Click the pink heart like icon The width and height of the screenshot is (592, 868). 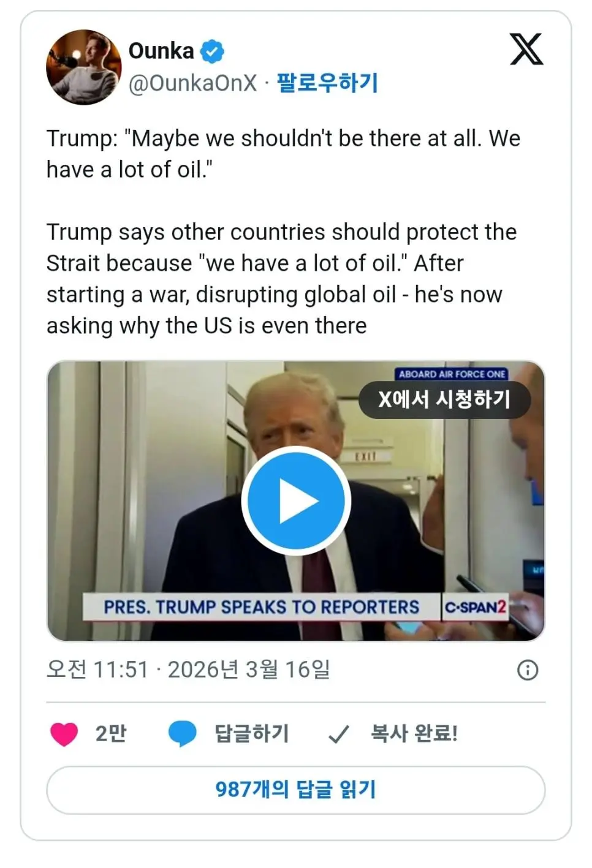tap(64, 734)
